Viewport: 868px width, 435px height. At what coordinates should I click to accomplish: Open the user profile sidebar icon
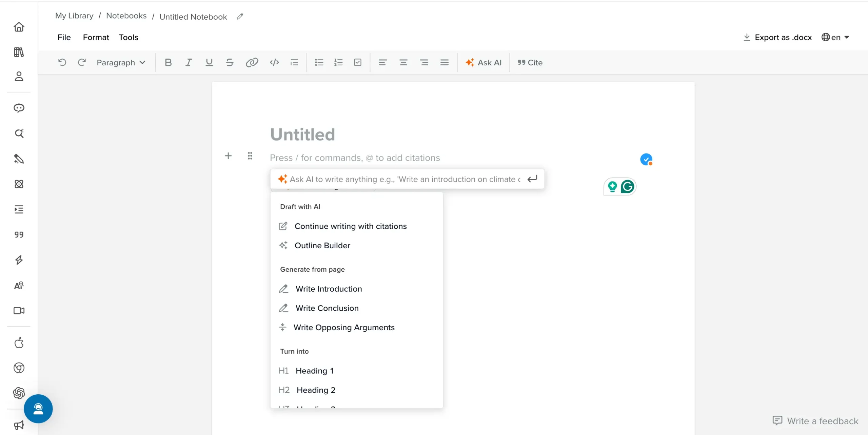[19, 77]
